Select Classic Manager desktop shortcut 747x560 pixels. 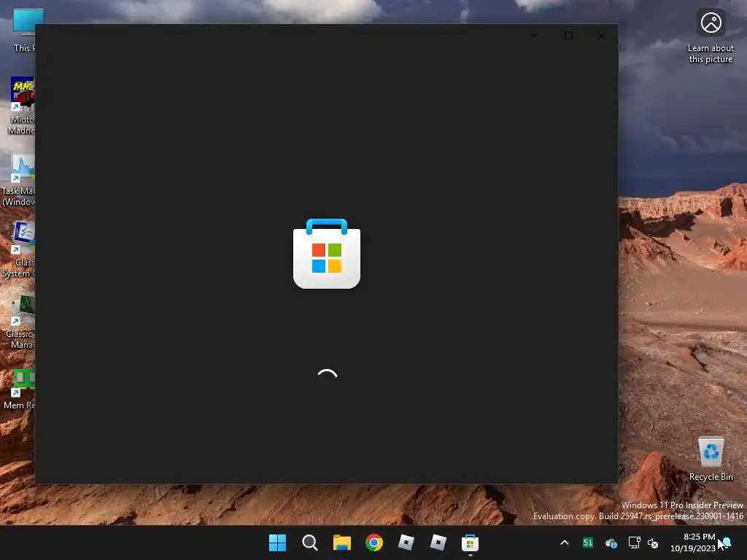[x=21, y=322]
